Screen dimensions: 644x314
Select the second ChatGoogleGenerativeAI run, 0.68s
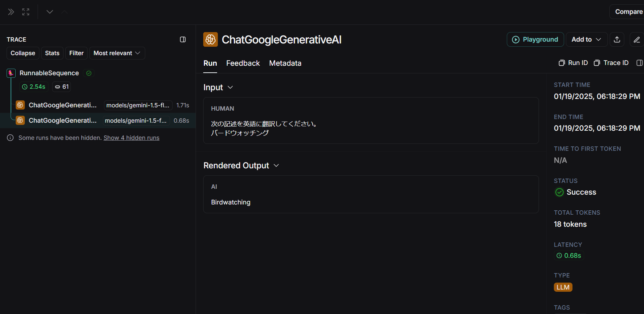(x=98, y=120)
